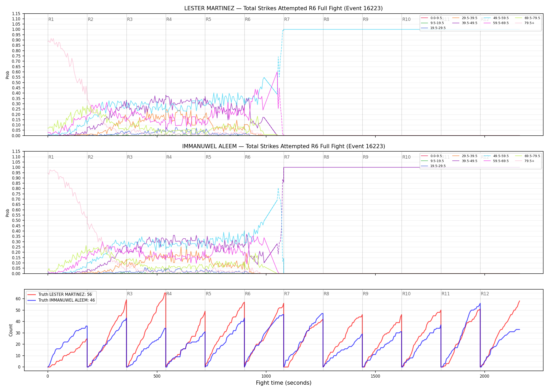Click blue line sample beside Truth IMMANUWEL ALEEM
The width and height of the screenshot is (549, 392).
click(x=32, y=300)
